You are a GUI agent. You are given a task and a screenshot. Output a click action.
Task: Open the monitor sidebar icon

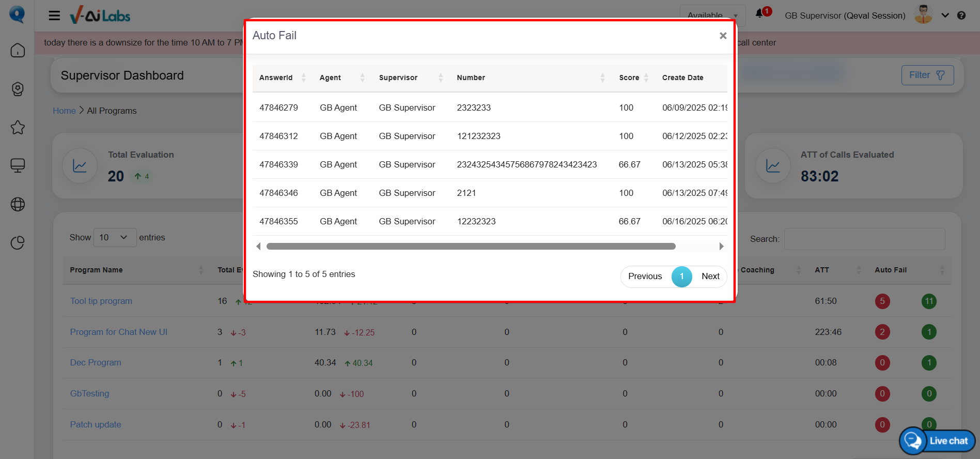pos(18,165)
